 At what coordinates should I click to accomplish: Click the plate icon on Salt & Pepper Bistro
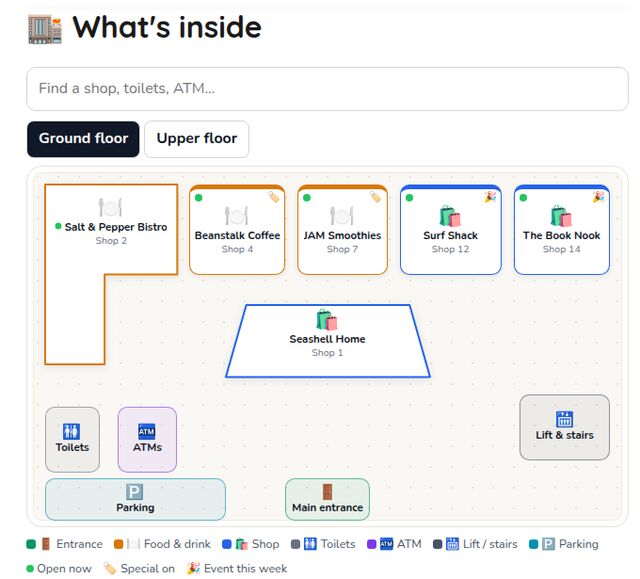[110, 207]
